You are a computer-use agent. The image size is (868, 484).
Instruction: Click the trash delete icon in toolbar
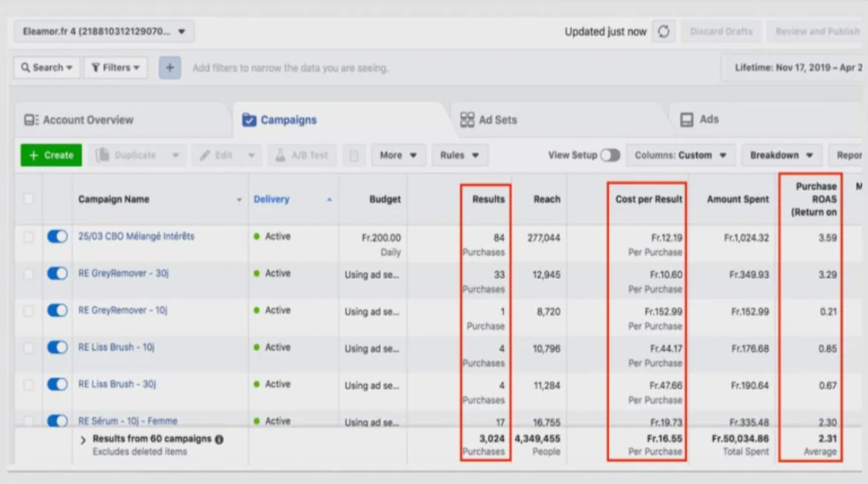354,155
